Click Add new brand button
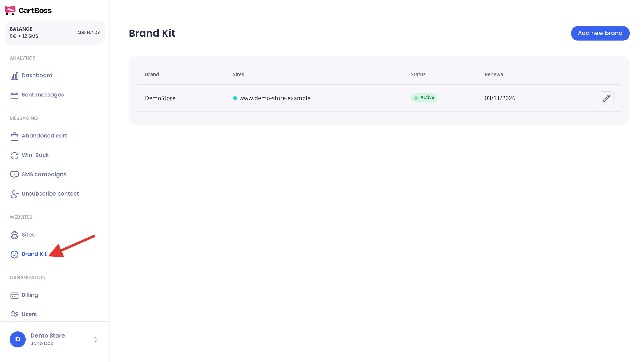The height and width of the screenshot is (362, 644). pos(600,33)
